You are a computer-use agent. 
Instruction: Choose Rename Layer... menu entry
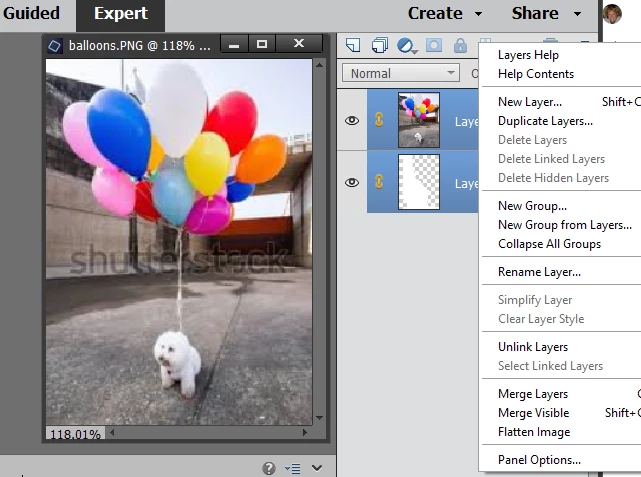click(x=539, y=272)
